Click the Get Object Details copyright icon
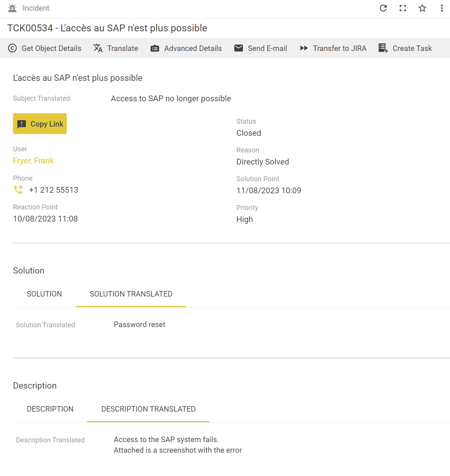450x476 pixels. (12, 48)
